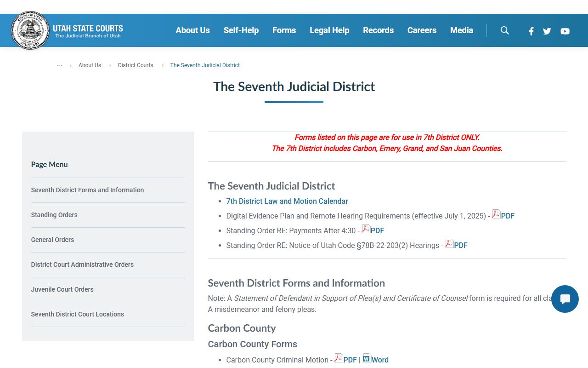Visit the Facebook icon link

click(x=531, y=31)
